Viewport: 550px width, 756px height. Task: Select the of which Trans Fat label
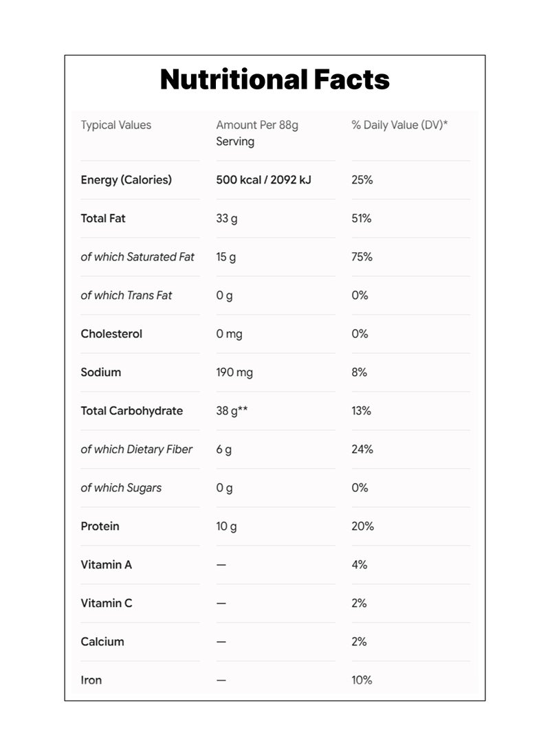click(x=126, y=296)
